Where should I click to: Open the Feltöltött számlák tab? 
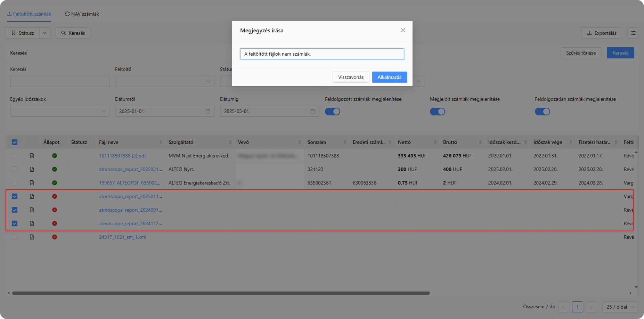click(29, 14)
